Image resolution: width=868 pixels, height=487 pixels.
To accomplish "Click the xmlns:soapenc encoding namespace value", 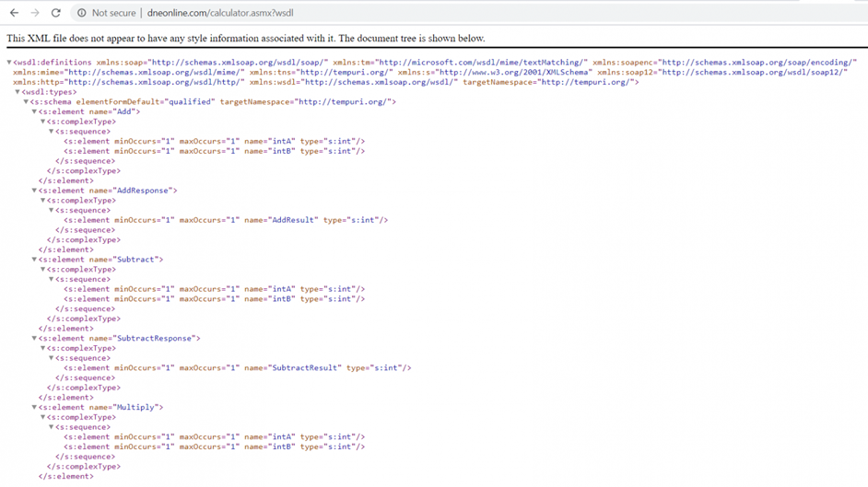I will point(759,63).
